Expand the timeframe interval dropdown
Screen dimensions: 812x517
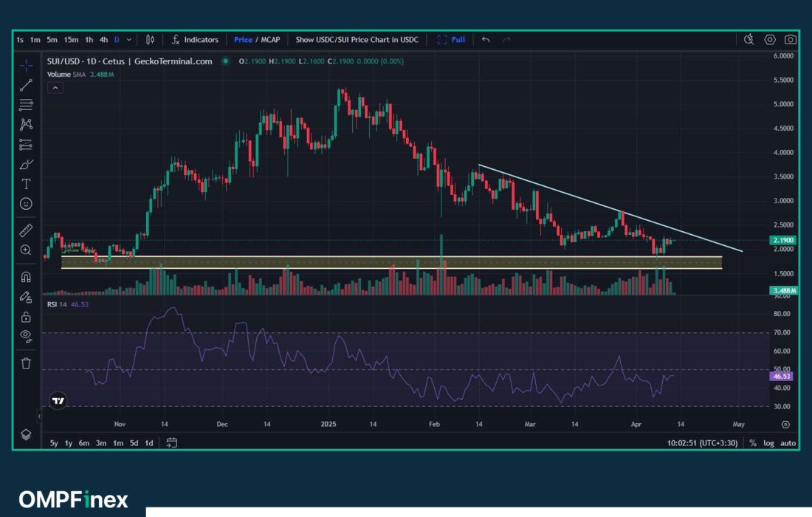click(x=129, y=40)
